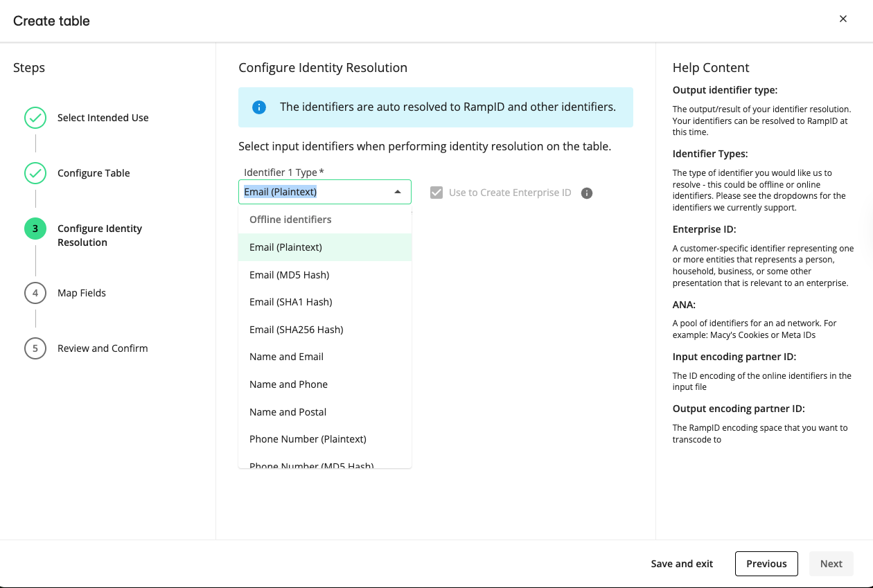Click the blue info icon in banner
The width and height of the screenshot is (873, 588).
[x=259, y=107]
